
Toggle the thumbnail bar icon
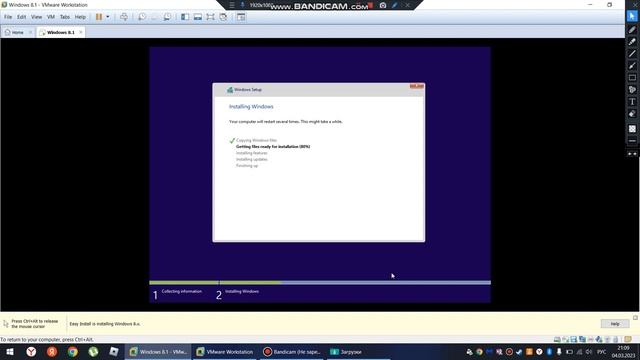(x=198, y=17)
